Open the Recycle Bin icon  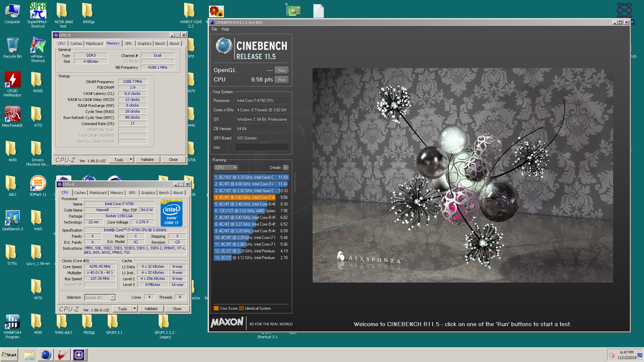12,48
